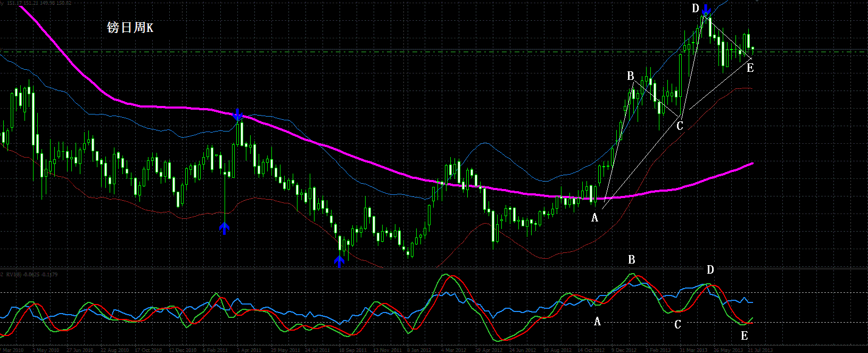
Task: Select label C in the RVI indicator window
Action: point(677,324)
